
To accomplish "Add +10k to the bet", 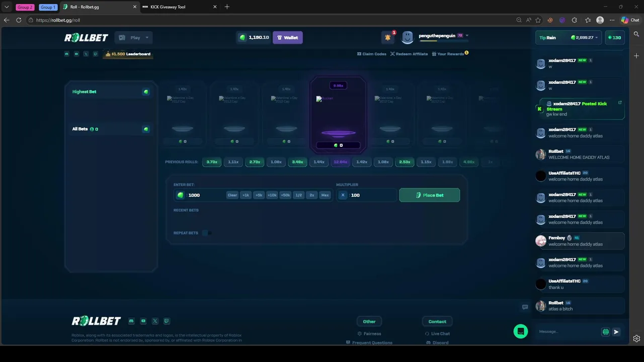I will 272,195.
